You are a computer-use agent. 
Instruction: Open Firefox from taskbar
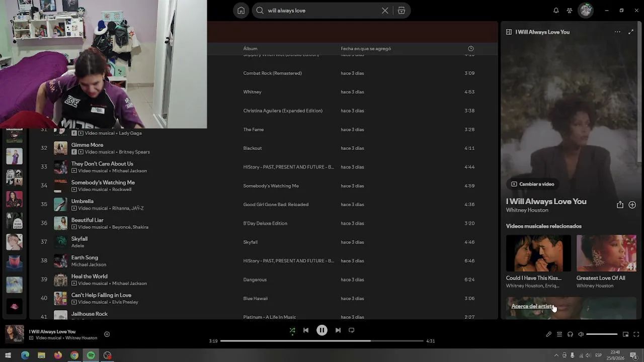58,355
